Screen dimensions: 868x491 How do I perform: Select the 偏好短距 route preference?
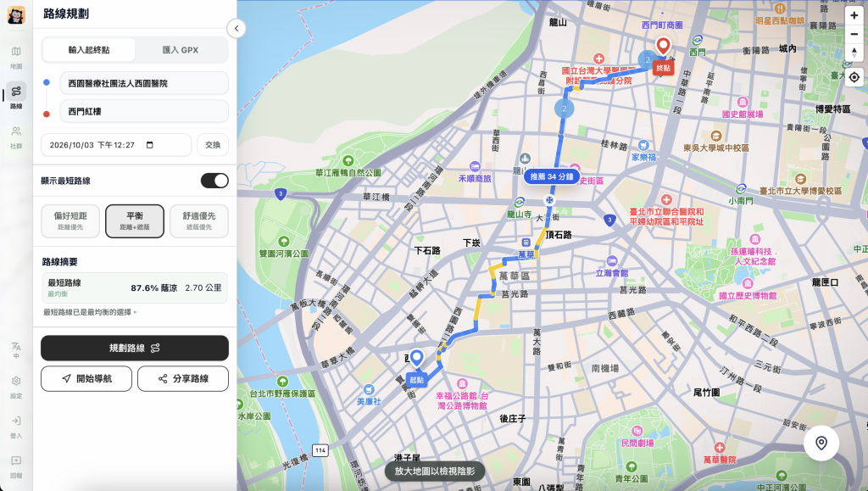coord(70,220)
